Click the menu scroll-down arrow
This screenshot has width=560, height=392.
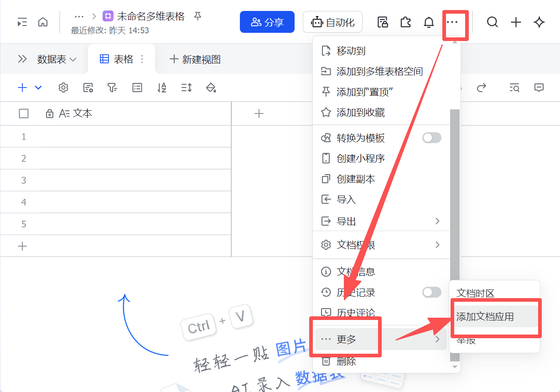455,366
